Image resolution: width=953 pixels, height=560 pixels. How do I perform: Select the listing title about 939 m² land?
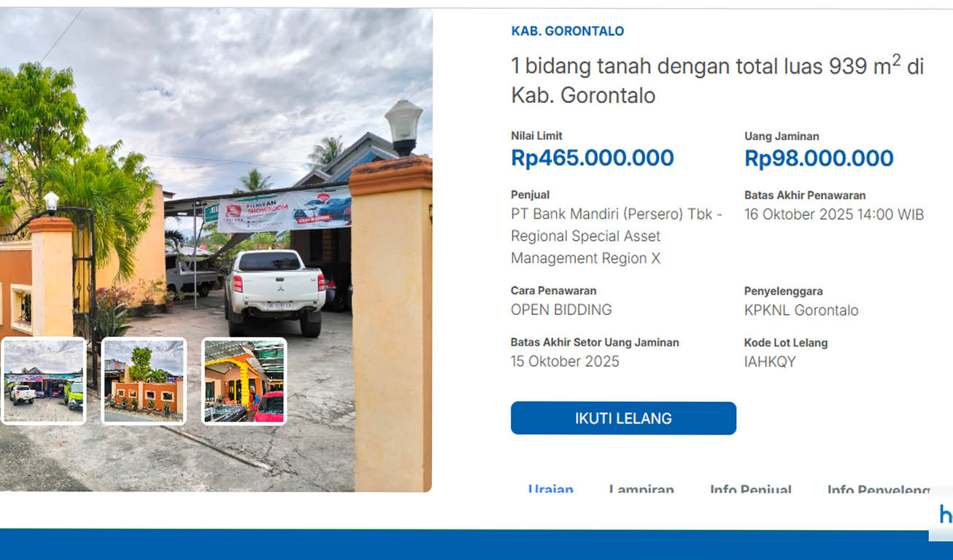click(x=717, y=80)
